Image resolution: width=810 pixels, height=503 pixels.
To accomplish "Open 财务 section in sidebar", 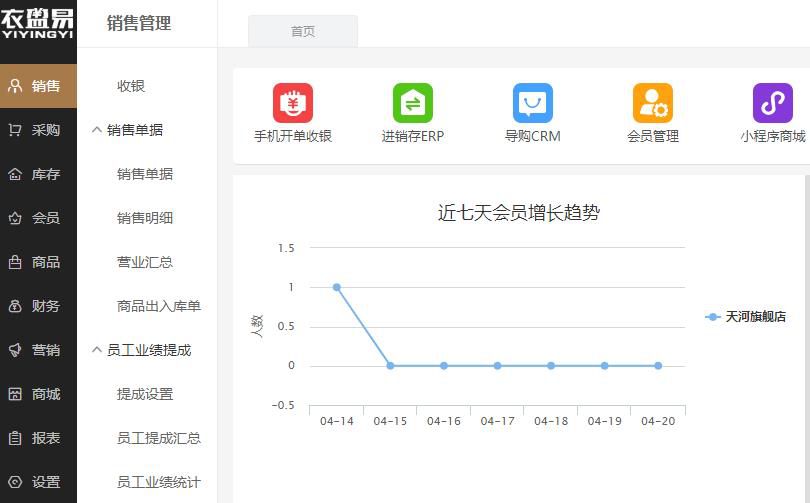I will click(38, 306).
